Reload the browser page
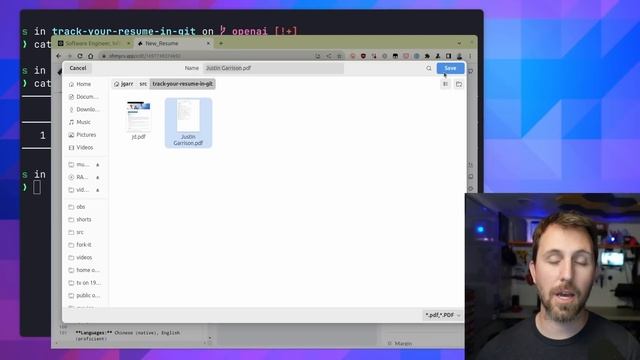 [x=80, y=56]
